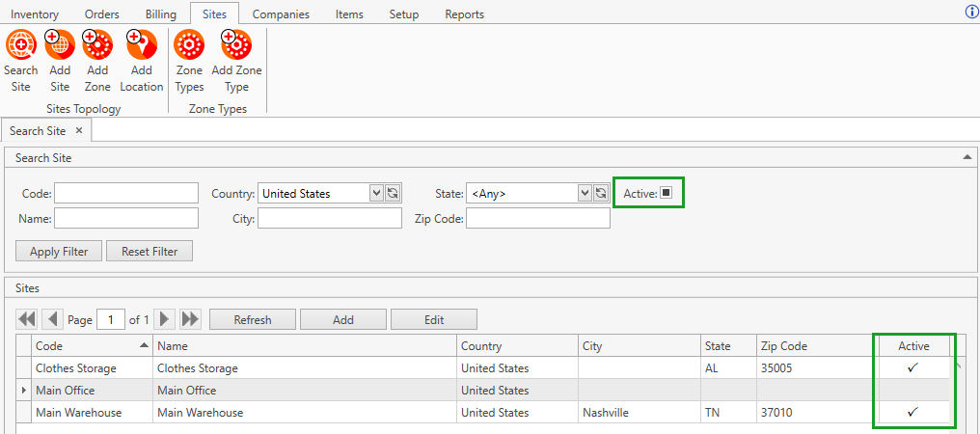Refresh the State list icon
The image size is (980, 434).
click(x=601, y=193)
